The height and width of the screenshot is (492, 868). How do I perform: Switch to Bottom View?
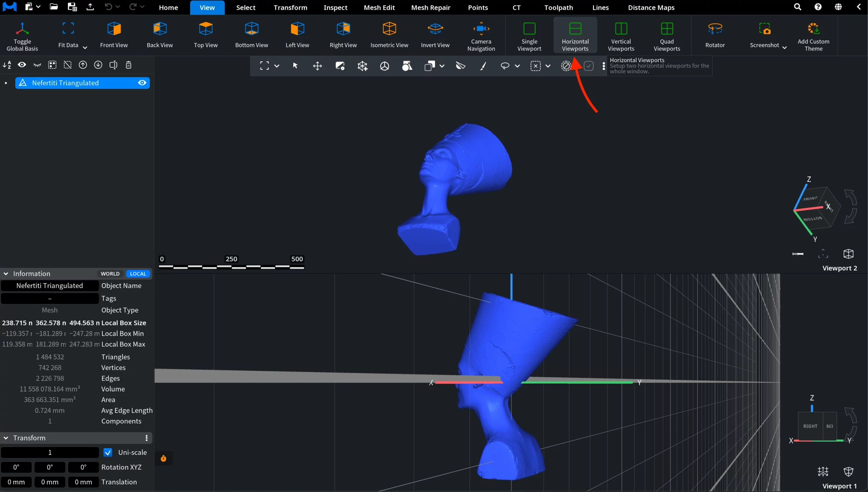coord(252,36)
